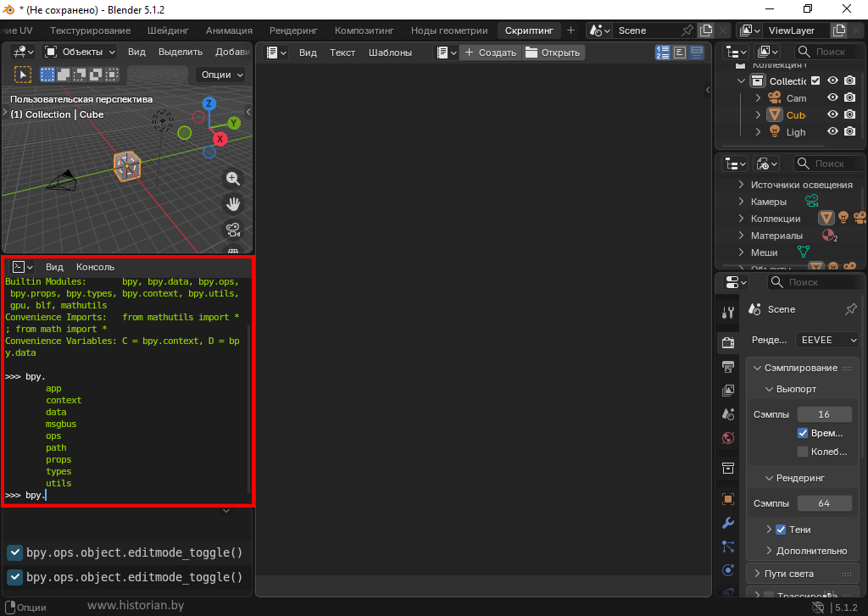Choose the subtract selection mode icon
868x616 pixels.
(x=80, y=75)
